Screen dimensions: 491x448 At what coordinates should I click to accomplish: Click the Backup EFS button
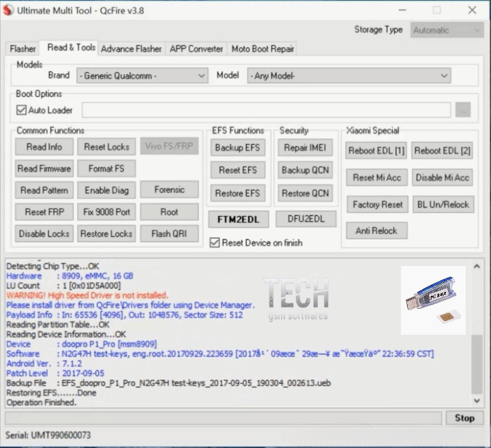click(x=238, y=147)
